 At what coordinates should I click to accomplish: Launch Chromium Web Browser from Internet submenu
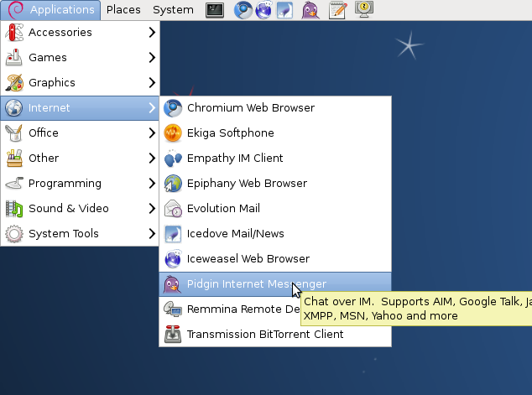tap(275, 108)
